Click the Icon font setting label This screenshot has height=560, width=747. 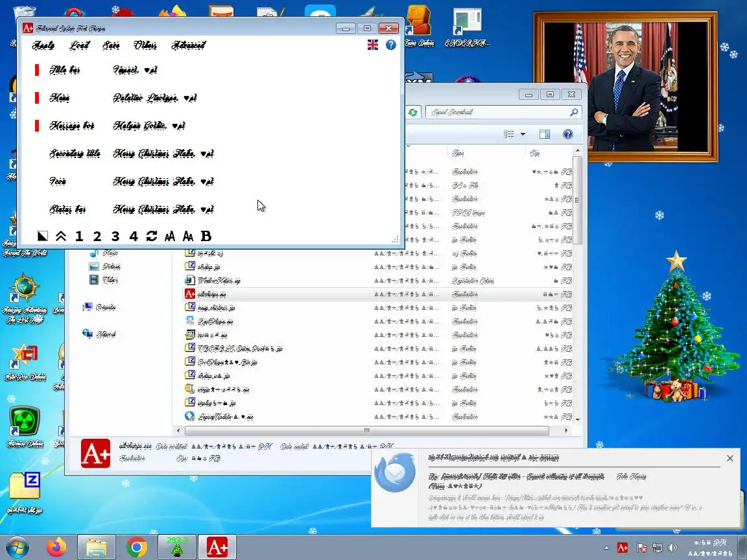(x=58, y=181)
